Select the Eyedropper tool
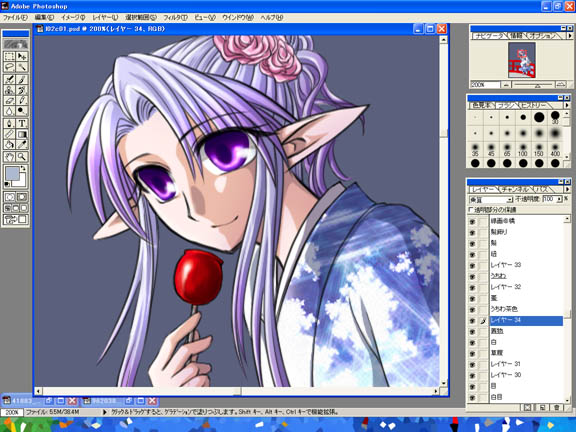Screen dimensions: 576x432 point(22,145)
